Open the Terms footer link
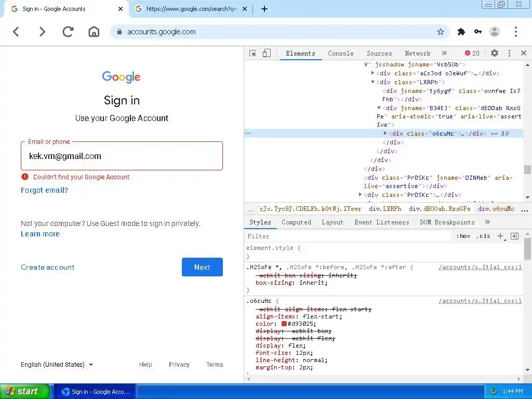Viewport: 532px width, 399px height. click(215, 365)
